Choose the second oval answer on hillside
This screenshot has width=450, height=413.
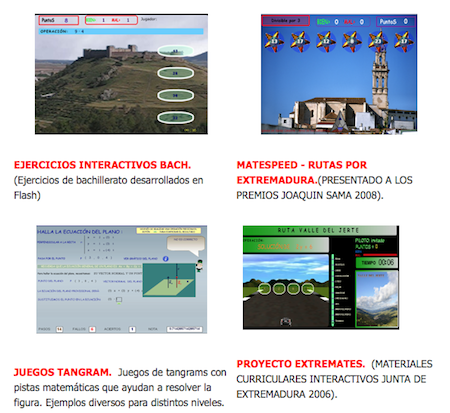175,73
